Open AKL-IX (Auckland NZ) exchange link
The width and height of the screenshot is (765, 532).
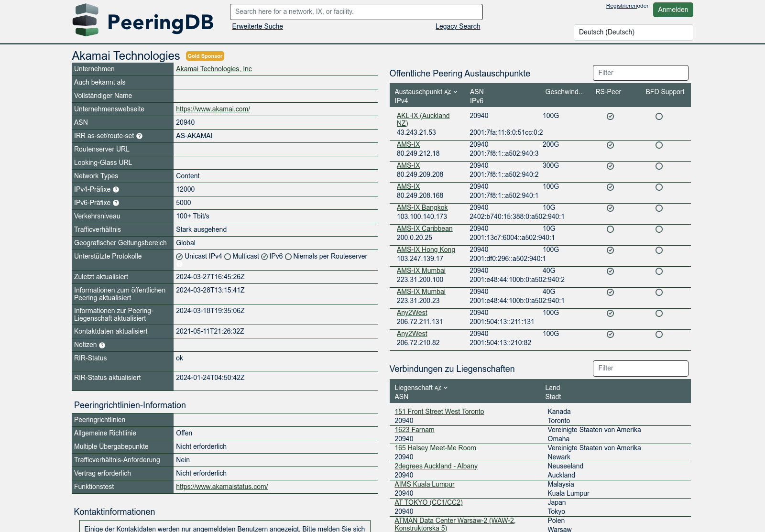tap(423, 119)
